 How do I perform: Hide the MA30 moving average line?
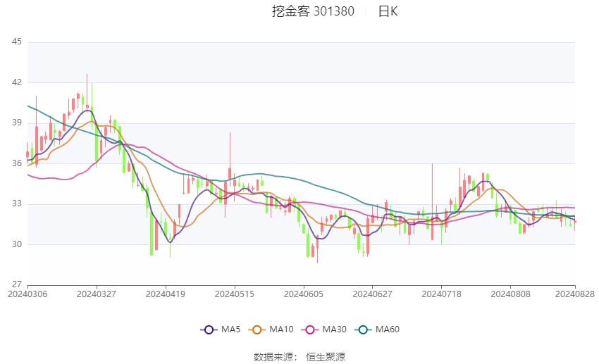click(x=324, y=330)
